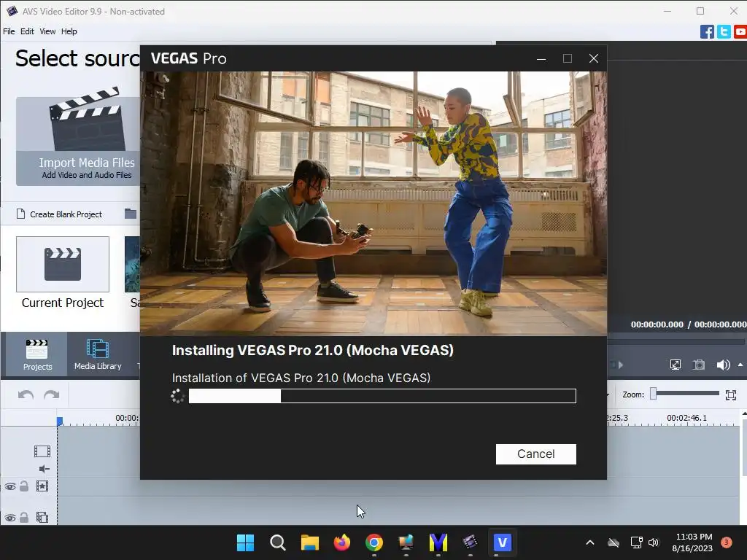Click the next-frame playback control in preview

[x=620, y=365]
